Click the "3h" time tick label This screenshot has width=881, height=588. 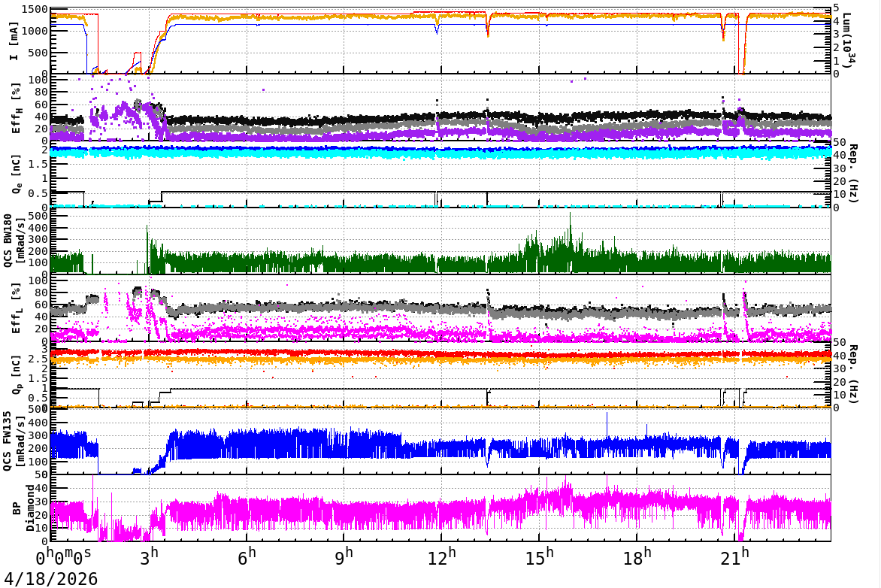pyautogui.click(x=150, y=556)
